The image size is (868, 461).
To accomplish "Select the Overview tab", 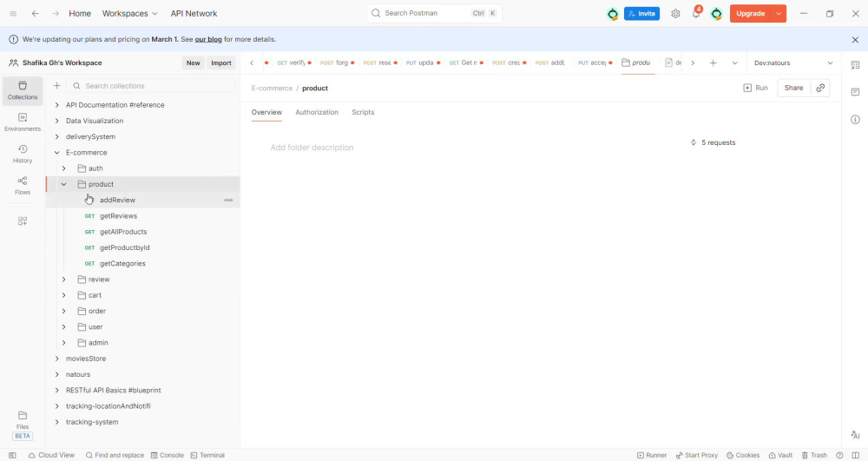I will [266, 112].
